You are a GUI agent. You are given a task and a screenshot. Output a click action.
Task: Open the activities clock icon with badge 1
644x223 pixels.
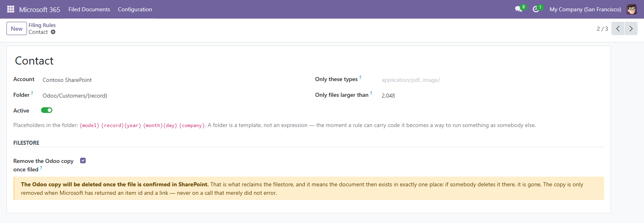click(x=536, y=9)
